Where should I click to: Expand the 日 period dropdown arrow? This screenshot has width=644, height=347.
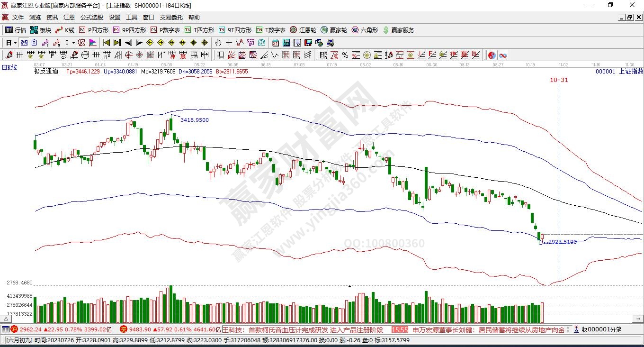click(x=15, y=43)
